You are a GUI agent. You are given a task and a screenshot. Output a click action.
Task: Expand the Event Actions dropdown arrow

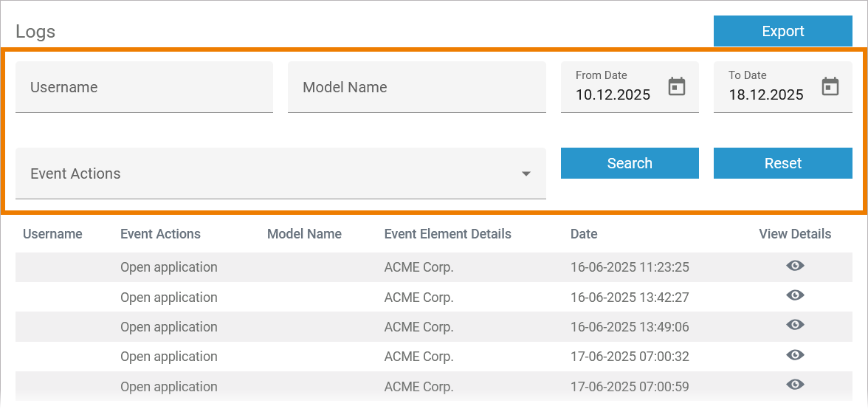(526, 174)
